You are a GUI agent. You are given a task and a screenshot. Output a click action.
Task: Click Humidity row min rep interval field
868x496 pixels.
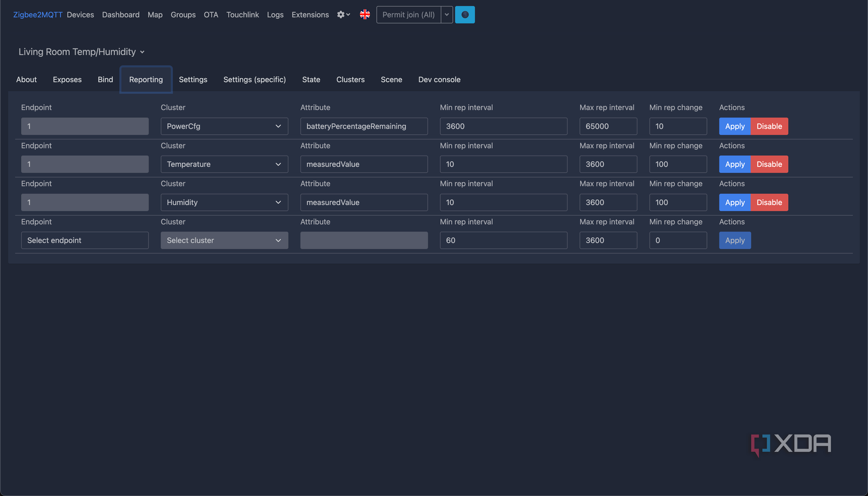[504, 202]
